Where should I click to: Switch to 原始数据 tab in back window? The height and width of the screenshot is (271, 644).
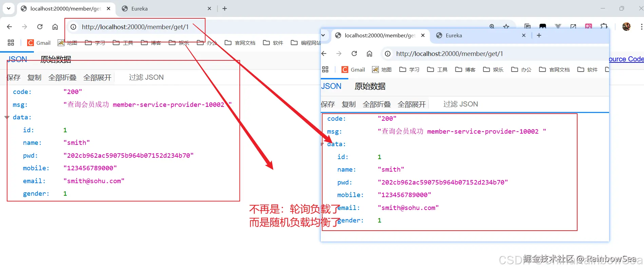[56, 59]
